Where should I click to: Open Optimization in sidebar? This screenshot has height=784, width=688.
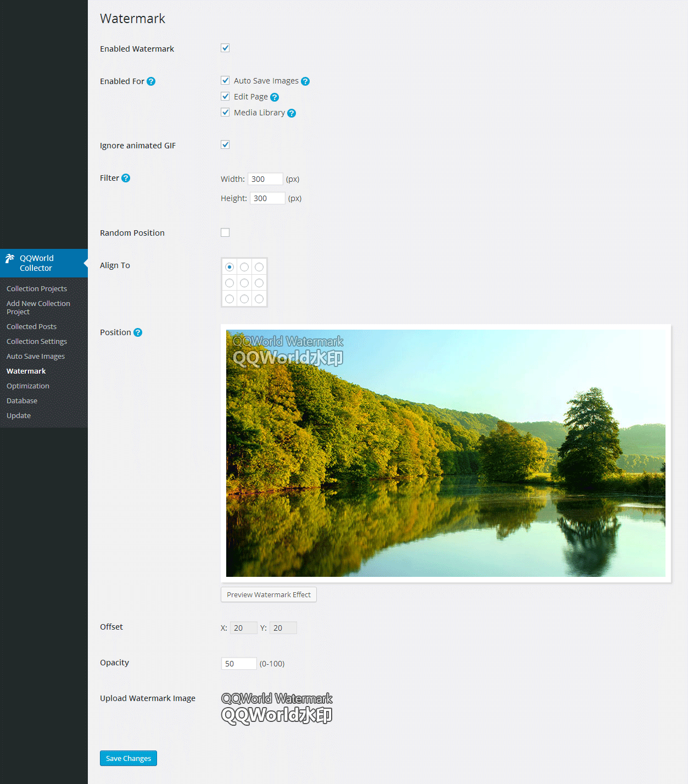click(28, 386)
